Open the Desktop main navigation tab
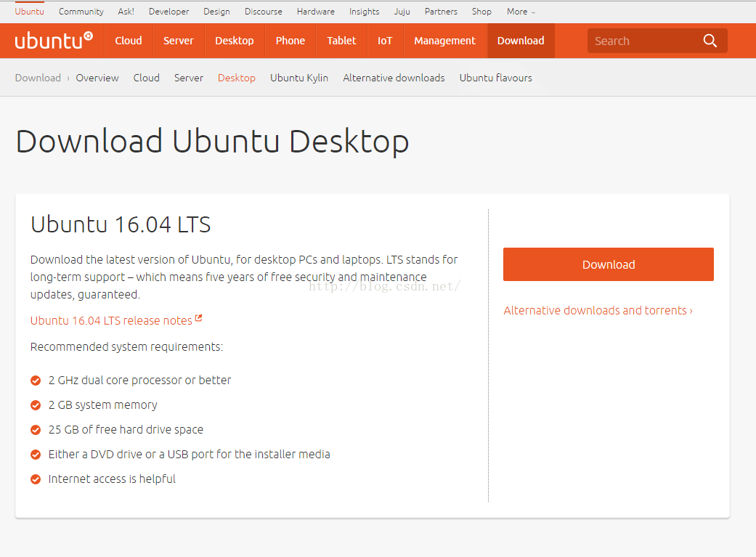 click(234, 41)
